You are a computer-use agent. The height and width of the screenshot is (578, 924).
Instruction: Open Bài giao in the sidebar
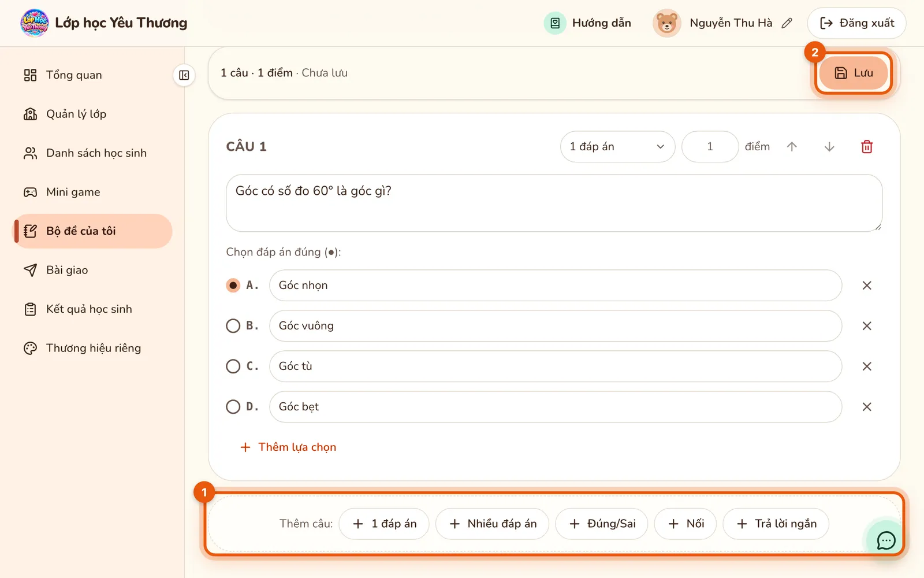coord(92,270)
